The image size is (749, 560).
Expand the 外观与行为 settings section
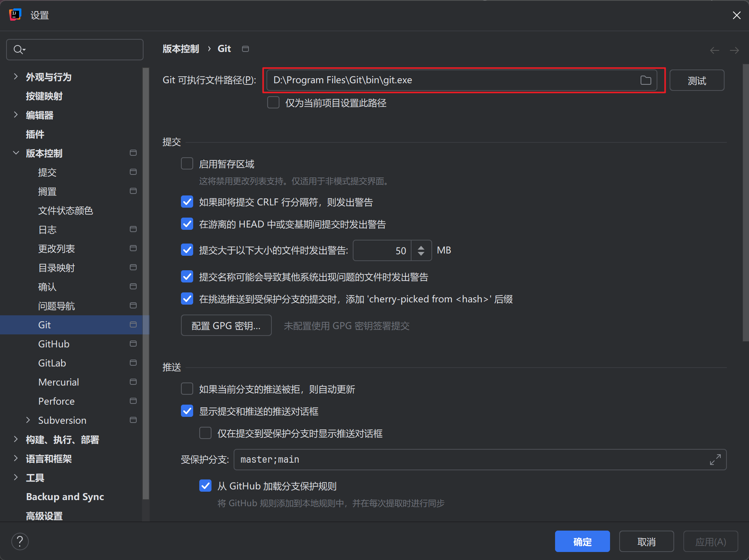16,77
